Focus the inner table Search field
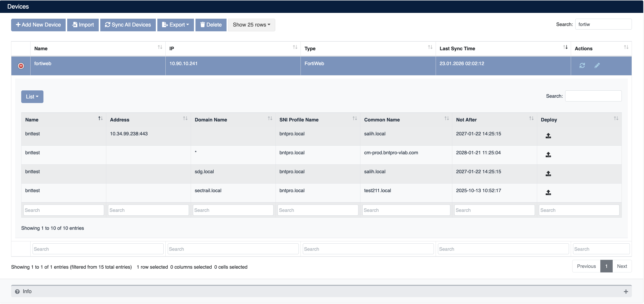644x304 pixels. tap(593, 96)
